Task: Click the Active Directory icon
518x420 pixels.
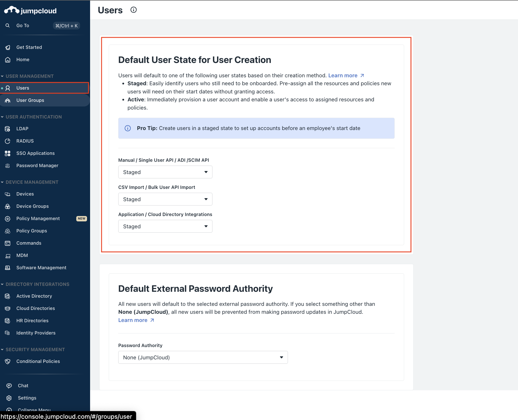Action: click(x=8, y=296)
